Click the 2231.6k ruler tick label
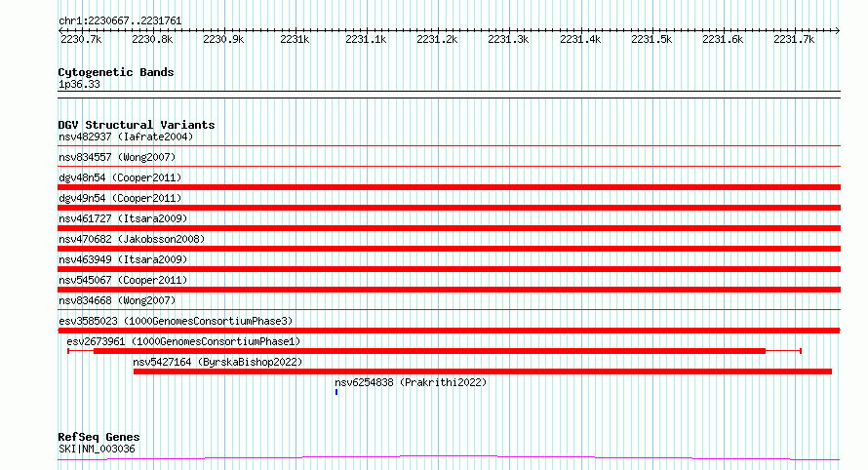This screenshot has width=868, height=470. coord(723,39)
